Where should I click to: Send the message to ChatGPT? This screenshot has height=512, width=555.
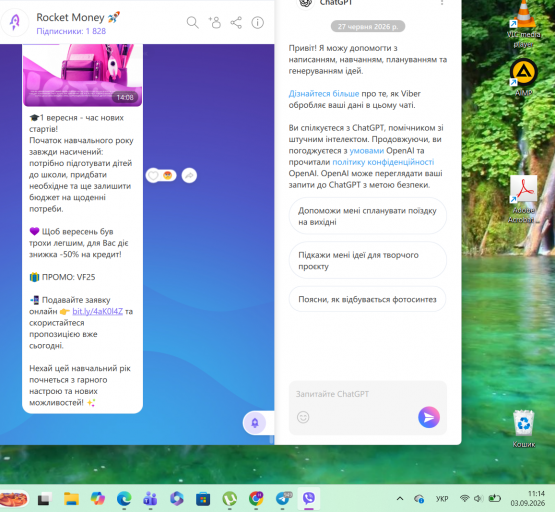(429, 417)
